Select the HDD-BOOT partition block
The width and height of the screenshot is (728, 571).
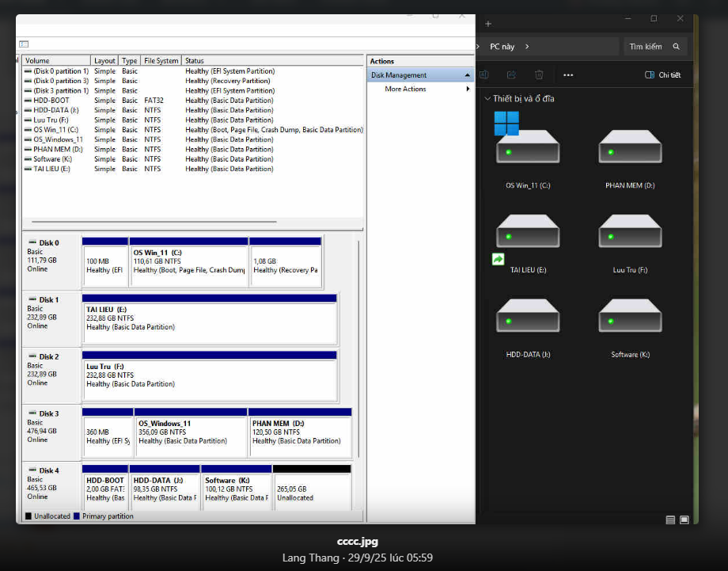pyautogui.click(x=105, y=489)
